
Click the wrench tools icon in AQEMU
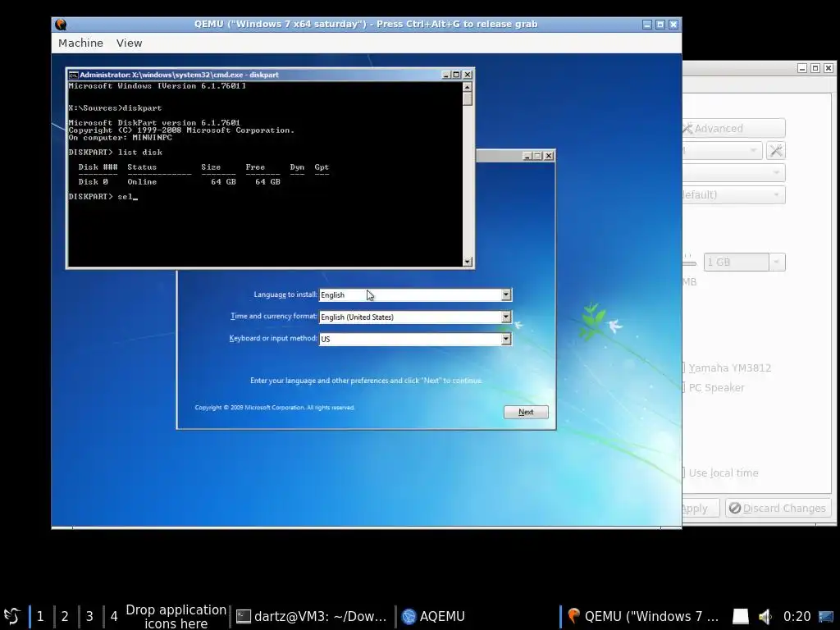click(776, 151)
